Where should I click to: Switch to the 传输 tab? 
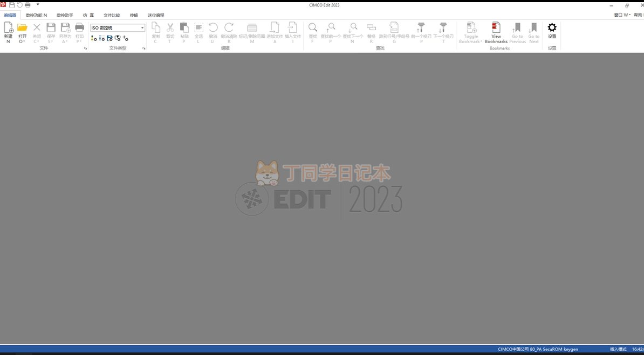click(134, 15)
